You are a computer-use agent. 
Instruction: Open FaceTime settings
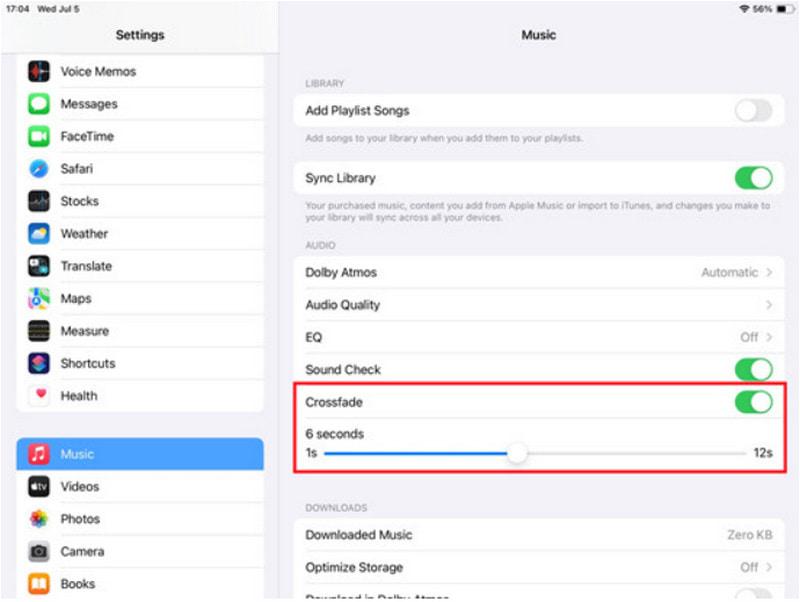tap(140, 136)
